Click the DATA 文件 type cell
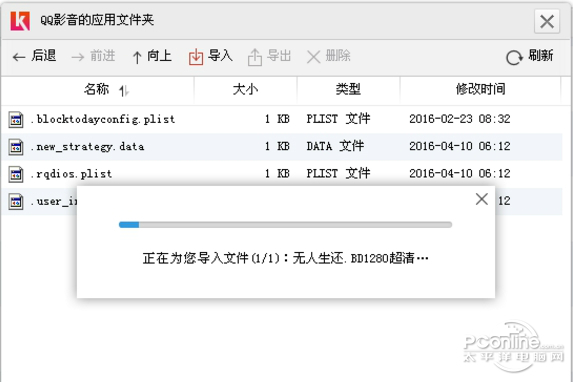The height and width of the screenshot is (382, 573). (335, 146)
